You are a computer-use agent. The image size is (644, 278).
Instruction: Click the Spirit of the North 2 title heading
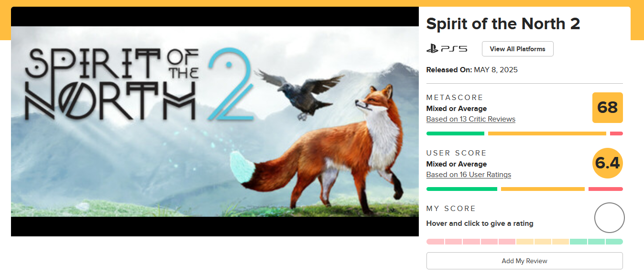click(x=503, y=24)
